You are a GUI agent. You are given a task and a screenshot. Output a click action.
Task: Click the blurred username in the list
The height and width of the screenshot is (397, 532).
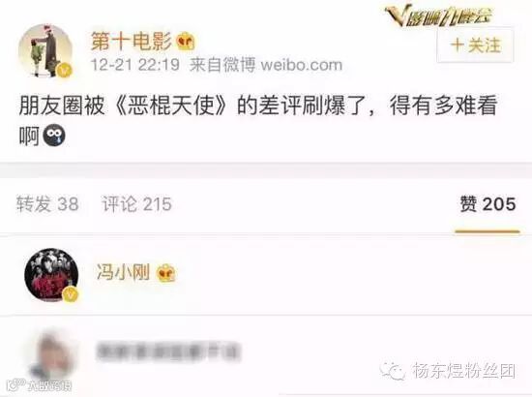click(x=168, y=351)
